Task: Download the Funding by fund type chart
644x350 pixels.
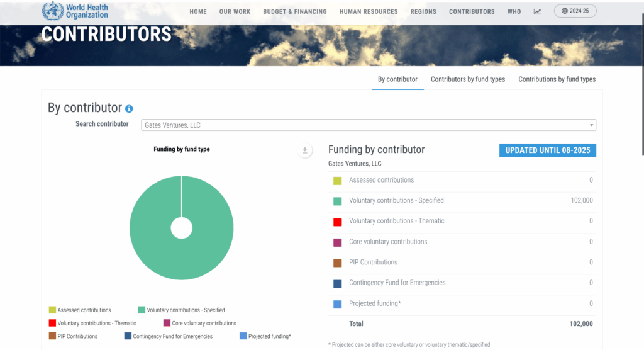Action: (305, 150)
